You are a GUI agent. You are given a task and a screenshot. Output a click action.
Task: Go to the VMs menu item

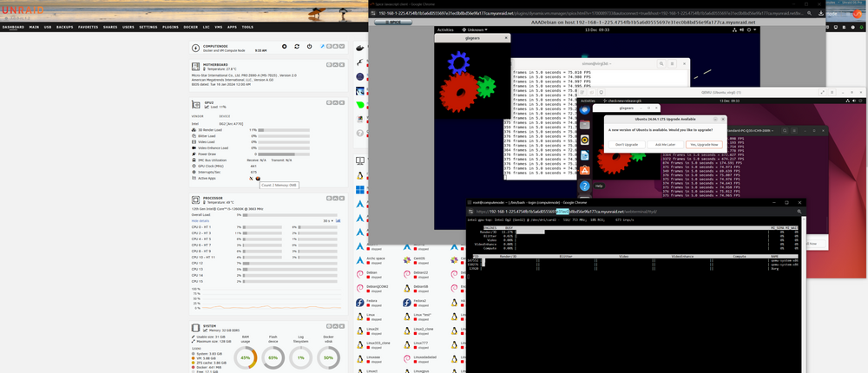pyautogui.click(x=218, y=27)
